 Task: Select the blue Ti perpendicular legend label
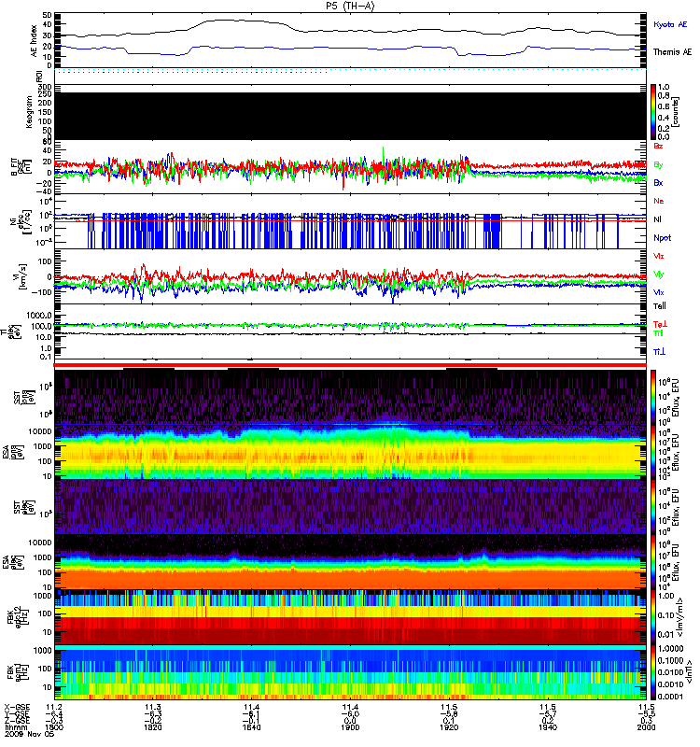click(659, 352)
